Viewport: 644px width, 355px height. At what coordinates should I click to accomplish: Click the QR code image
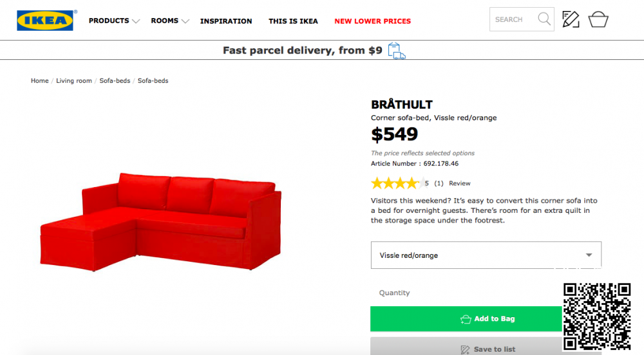coord(597,316)
